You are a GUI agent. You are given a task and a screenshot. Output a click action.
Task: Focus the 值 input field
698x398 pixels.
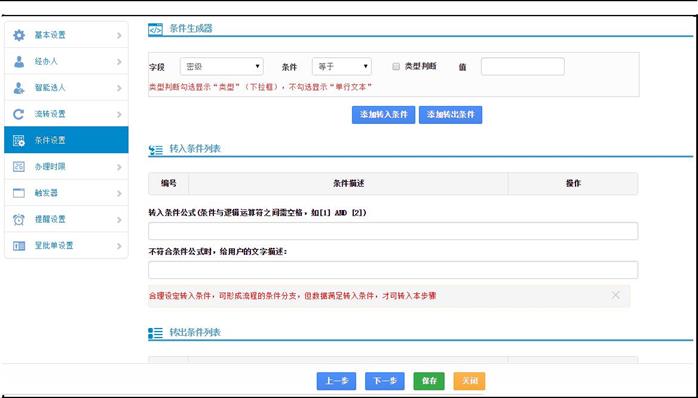click(x=523, y=66)
